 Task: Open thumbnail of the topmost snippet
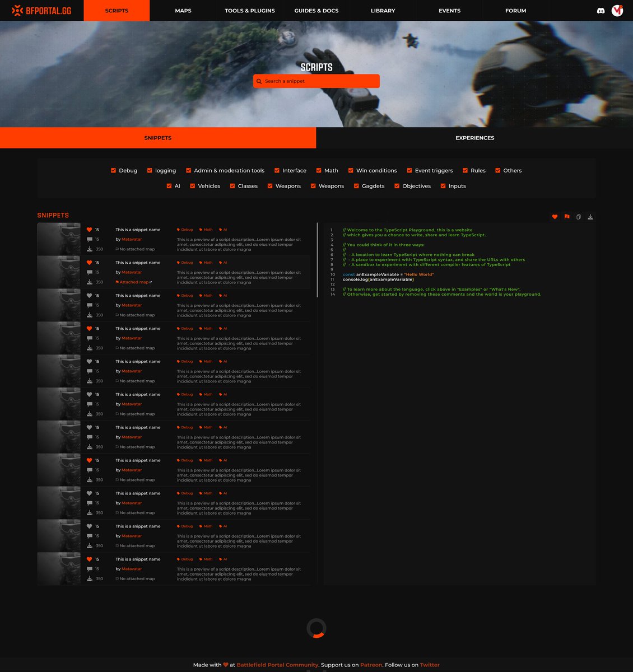[x=59, y=239]
